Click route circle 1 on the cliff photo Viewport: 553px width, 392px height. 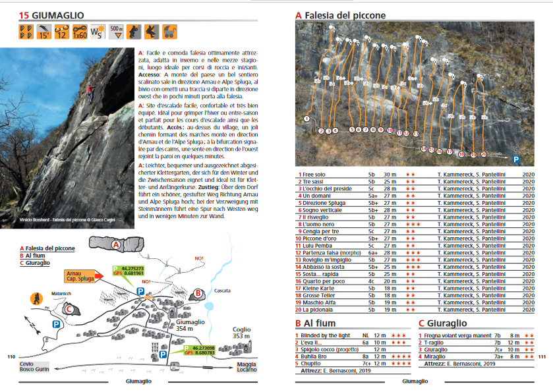coord(307,119)
